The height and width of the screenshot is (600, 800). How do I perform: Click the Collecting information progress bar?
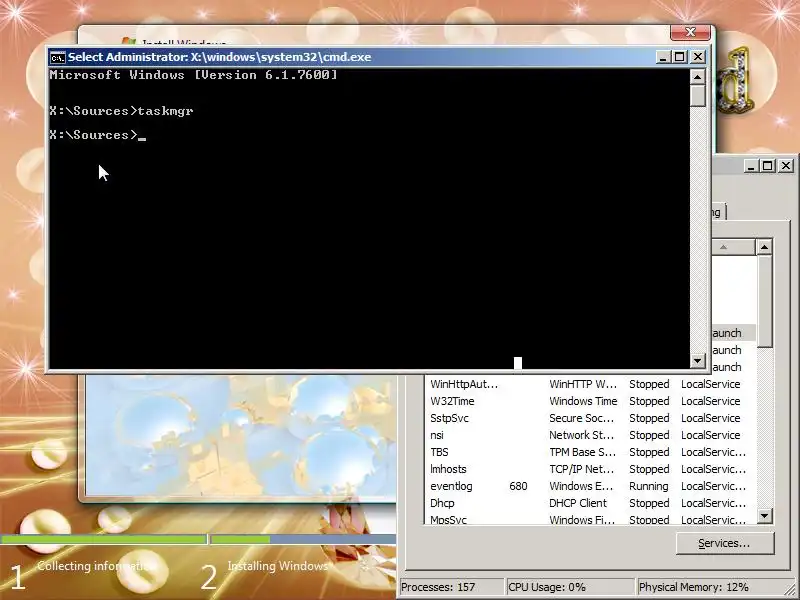pyautogui.click(x=104, y=539)
